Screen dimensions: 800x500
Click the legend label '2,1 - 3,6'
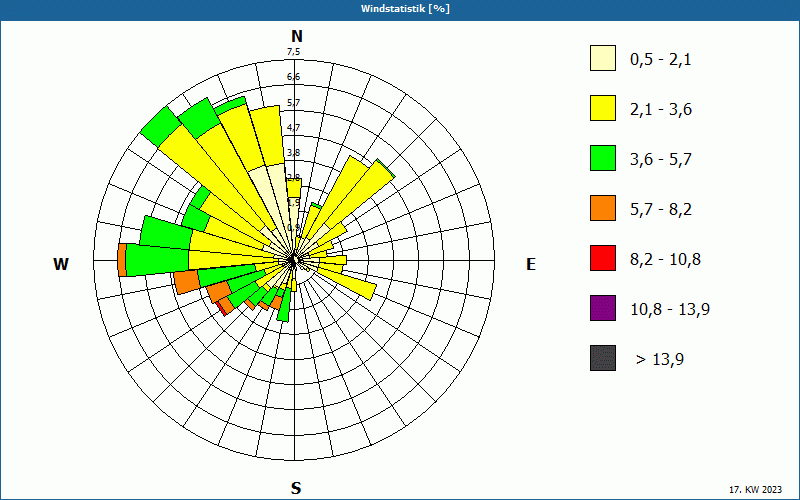661,110
